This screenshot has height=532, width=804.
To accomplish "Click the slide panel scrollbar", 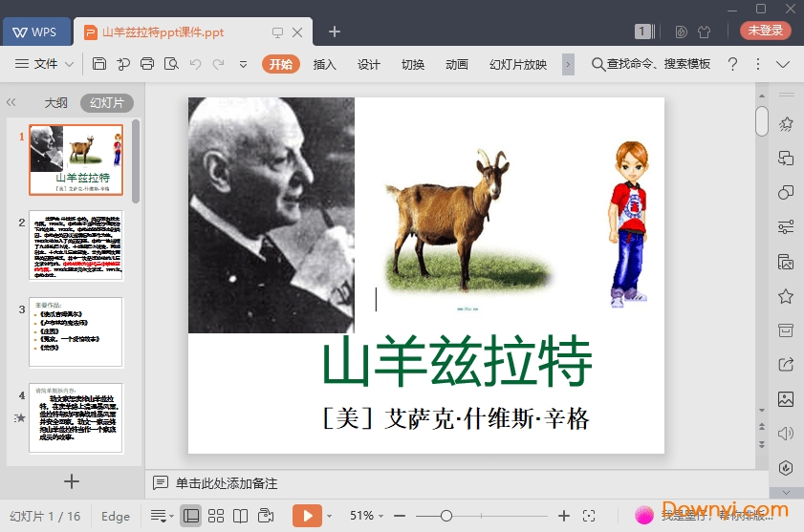I will [x=136, y=160].
